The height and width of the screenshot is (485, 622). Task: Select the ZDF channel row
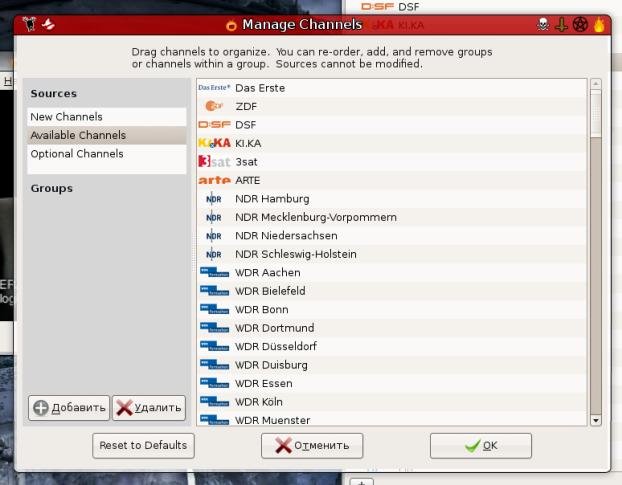(392, 106)
